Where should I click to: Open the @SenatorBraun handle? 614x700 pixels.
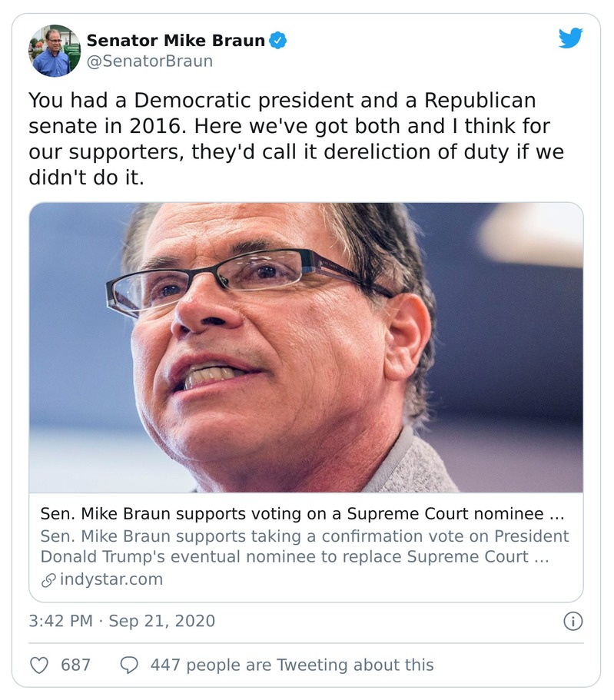coord(149,61)
